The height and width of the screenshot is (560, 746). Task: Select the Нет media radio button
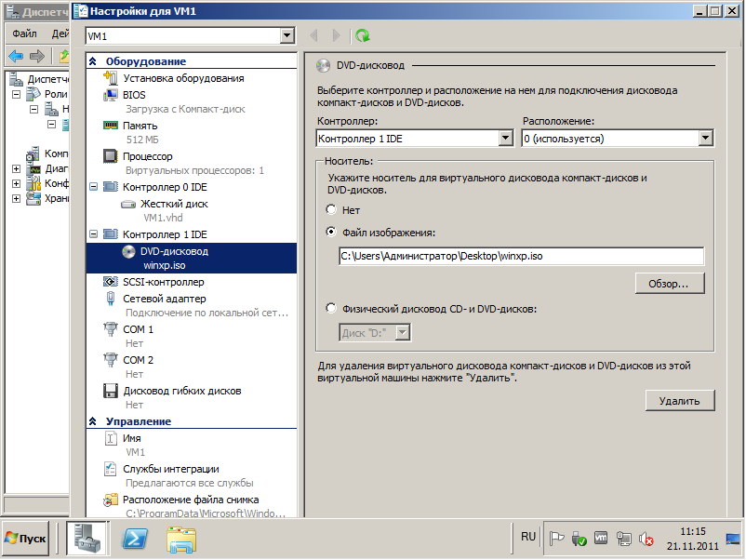[331, 210]
